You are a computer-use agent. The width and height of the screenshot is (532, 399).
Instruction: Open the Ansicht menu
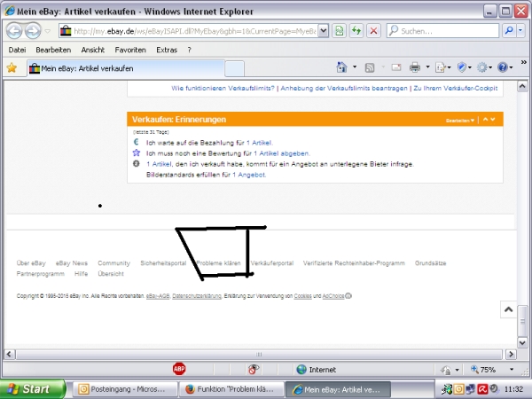coord(92,50)
